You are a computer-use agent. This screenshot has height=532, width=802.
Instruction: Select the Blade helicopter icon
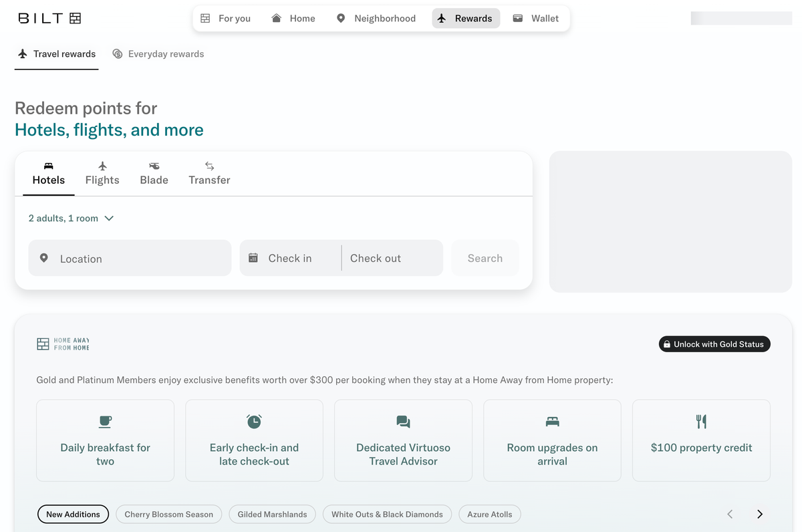[x=154, y=166]
